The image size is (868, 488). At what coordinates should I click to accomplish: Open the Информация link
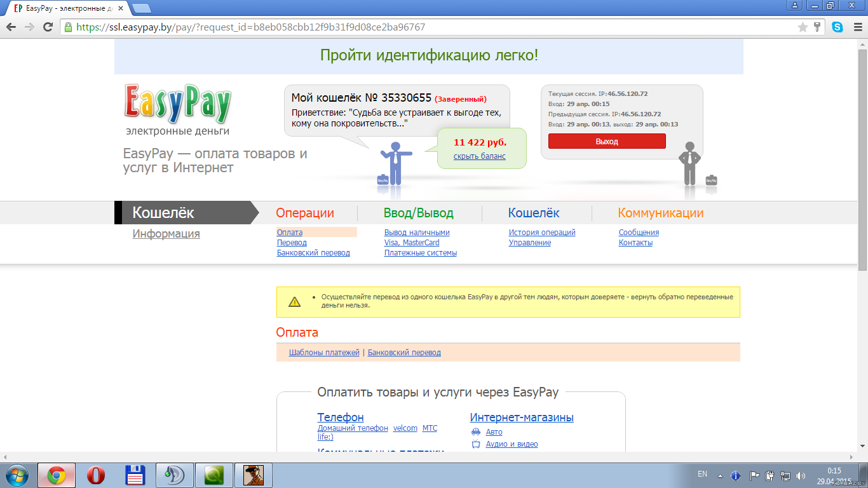(166, 234)
